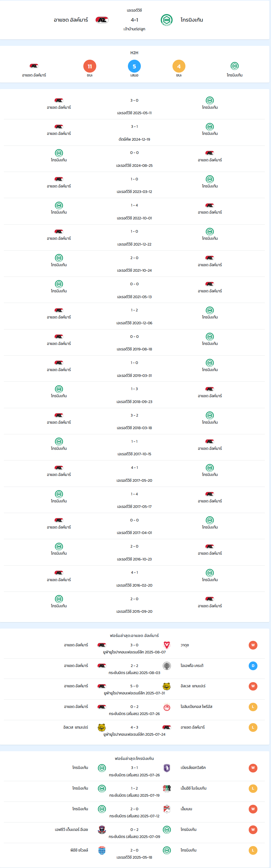The image size is (271, 868).
Task: Open the 4-1 match dated 2017-05-20
Action: click(134, 473)
